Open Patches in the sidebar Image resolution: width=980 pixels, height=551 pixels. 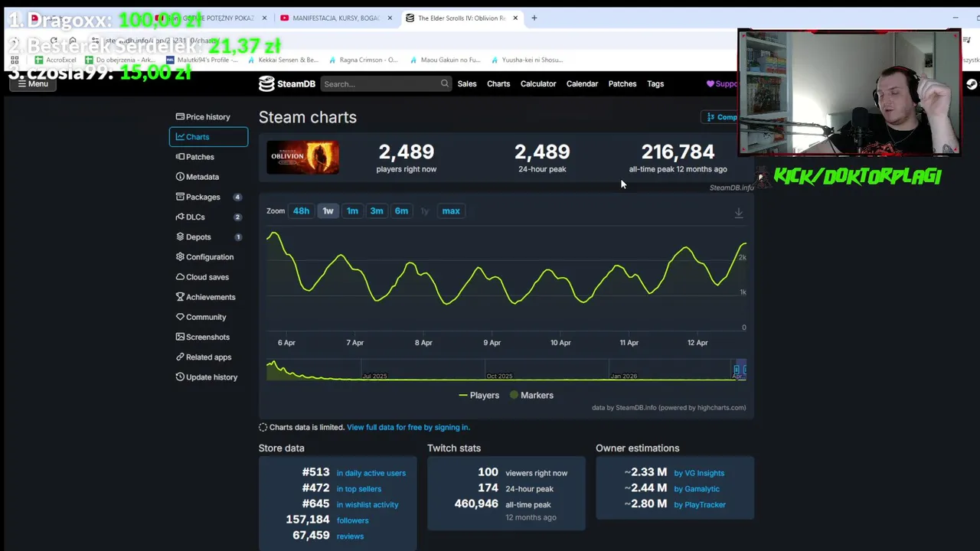[208, 157]
